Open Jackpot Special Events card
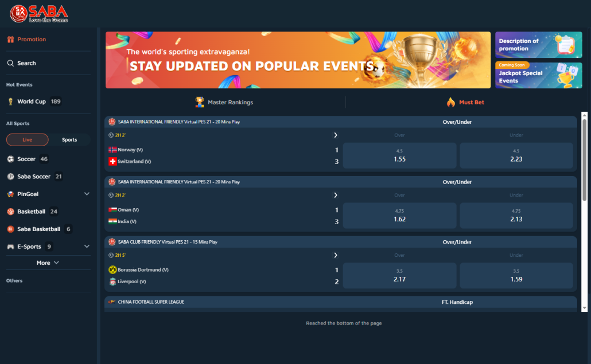The width and height of the screenshot is (591, 364). [539, 75]
